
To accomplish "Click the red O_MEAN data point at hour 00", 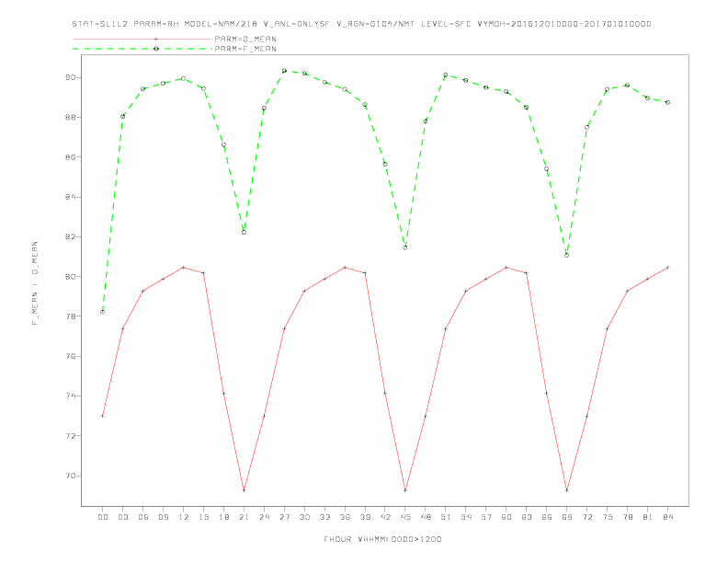I will [x=103, y=416].
